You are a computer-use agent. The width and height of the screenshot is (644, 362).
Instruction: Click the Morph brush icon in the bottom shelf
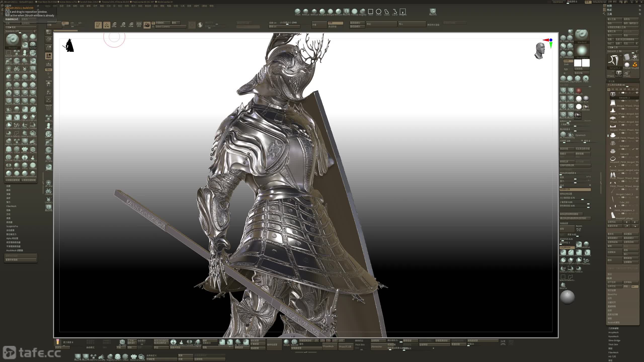(286, 342)
